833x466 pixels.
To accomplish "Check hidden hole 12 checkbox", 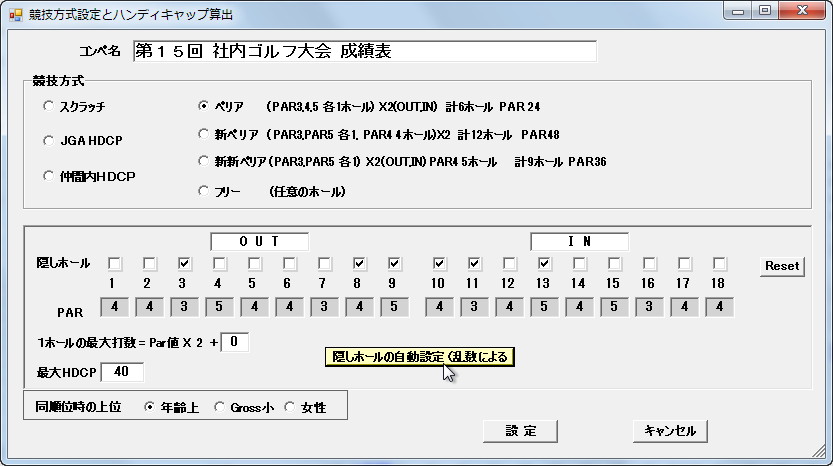I will pyautogui.click(x=509, y=264).
